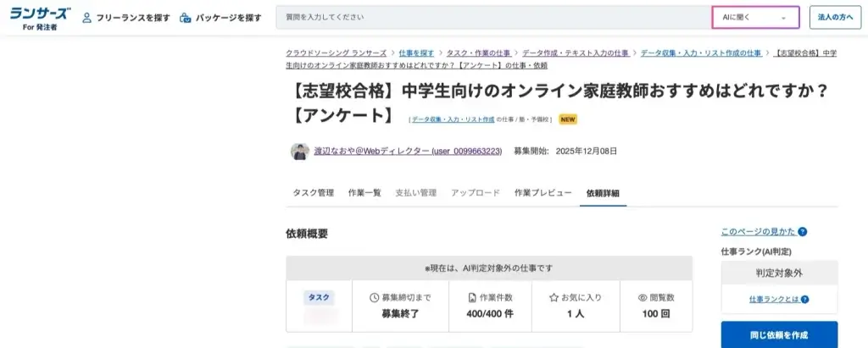This screenshot has height=348, width=868.
Task: Click the 400/400 件 value
Action: coord(490,314)
